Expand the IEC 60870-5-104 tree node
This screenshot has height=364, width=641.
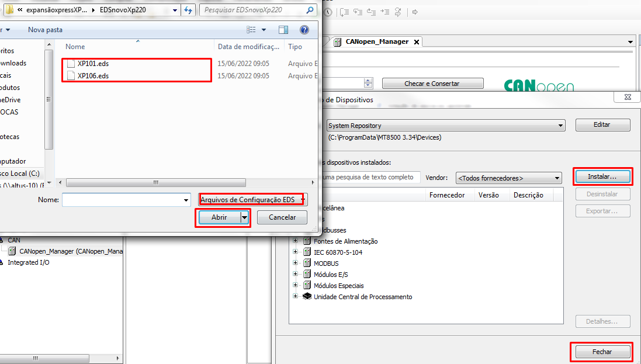coord(295,252)
